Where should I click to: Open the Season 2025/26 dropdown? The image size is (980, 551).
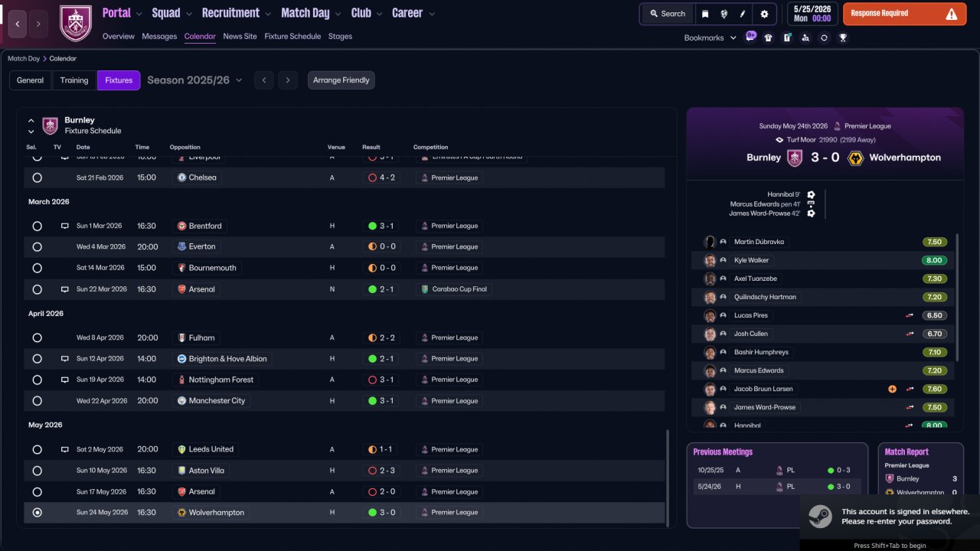(x=194, y=80)
